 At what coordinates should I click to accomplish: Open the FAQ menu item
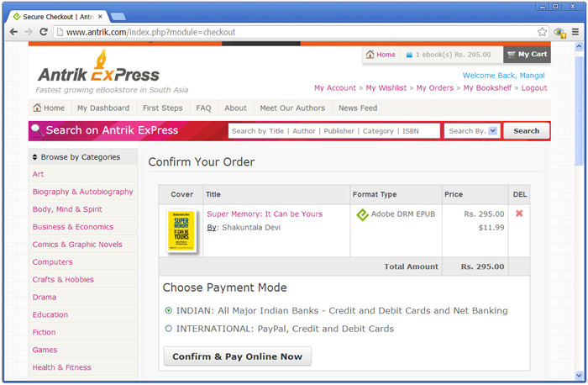pos(203,108)
